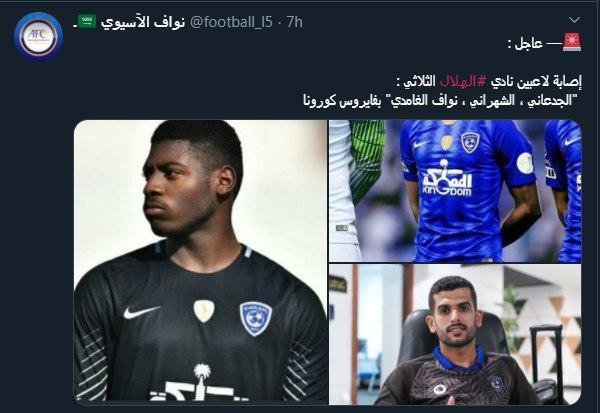Click the tweet line mentioning نواف الغامدي
Viewport: 600px width, 413px height.
pos(440,100)
